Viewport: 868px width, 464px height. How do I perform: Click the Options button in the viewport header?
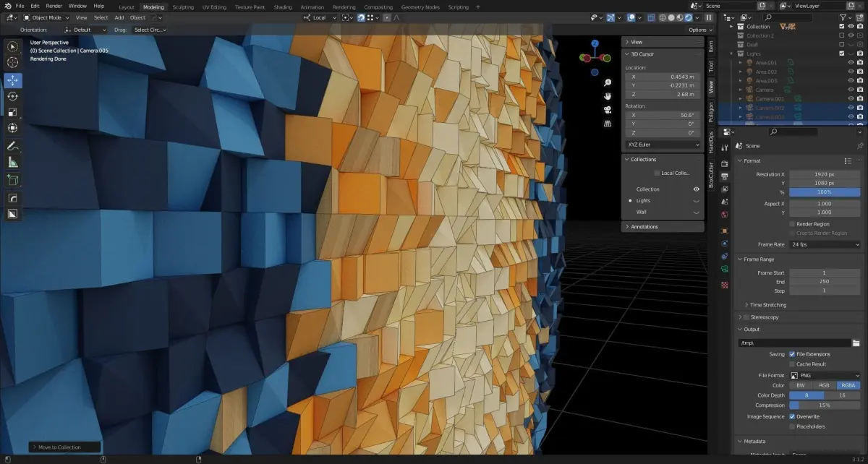point(699,30)
